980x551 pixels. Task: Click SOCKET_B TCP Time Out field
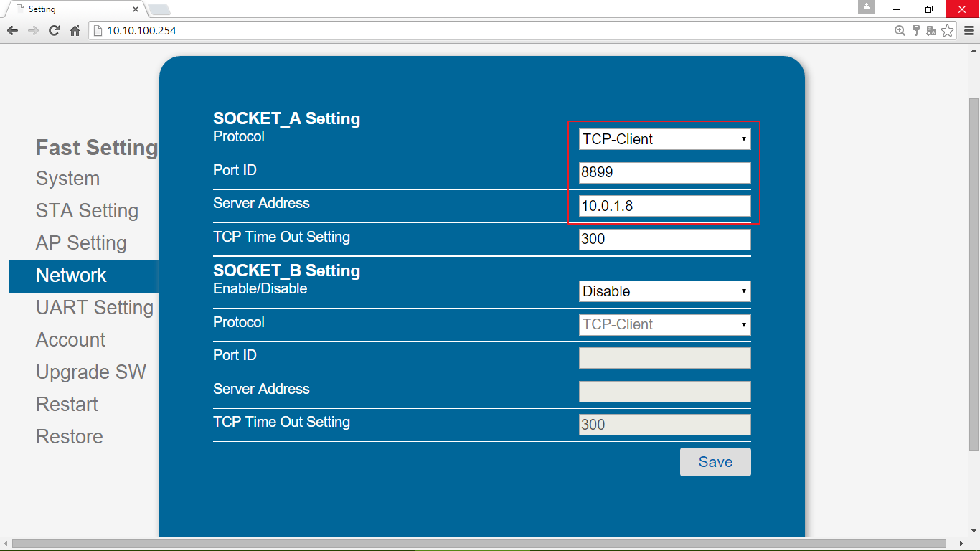[665, 425]
